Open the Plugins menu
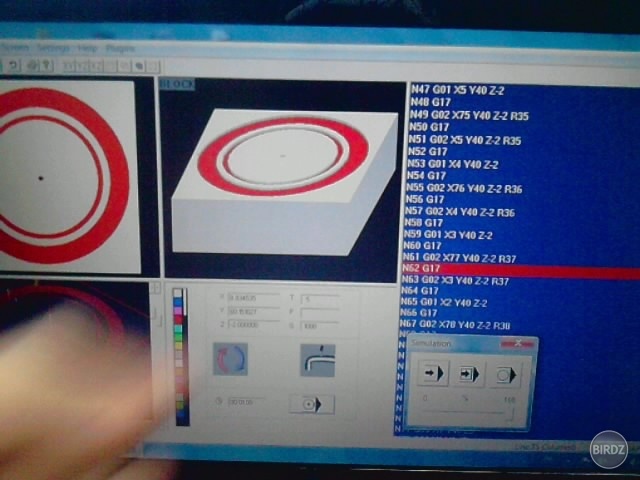Screen dimensions: 640x480 click(x=120, y=49)
